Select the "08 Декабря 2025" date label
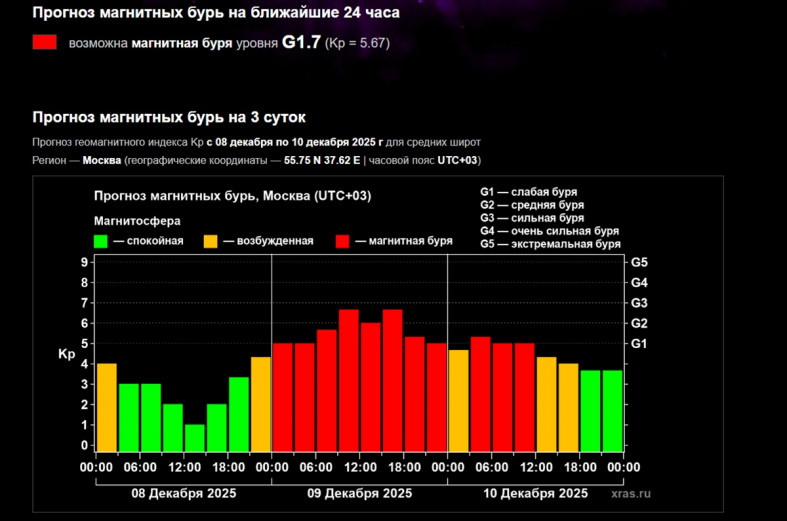The image size is (787, 521). click(x=183, y=493)
